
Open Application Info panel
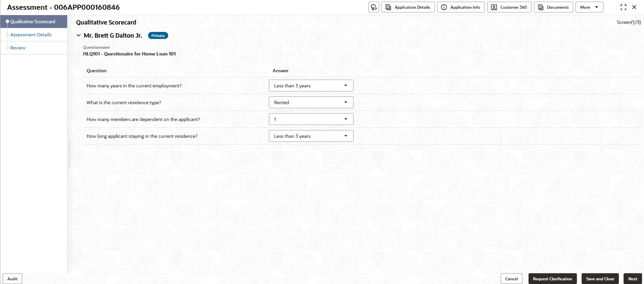461,7
